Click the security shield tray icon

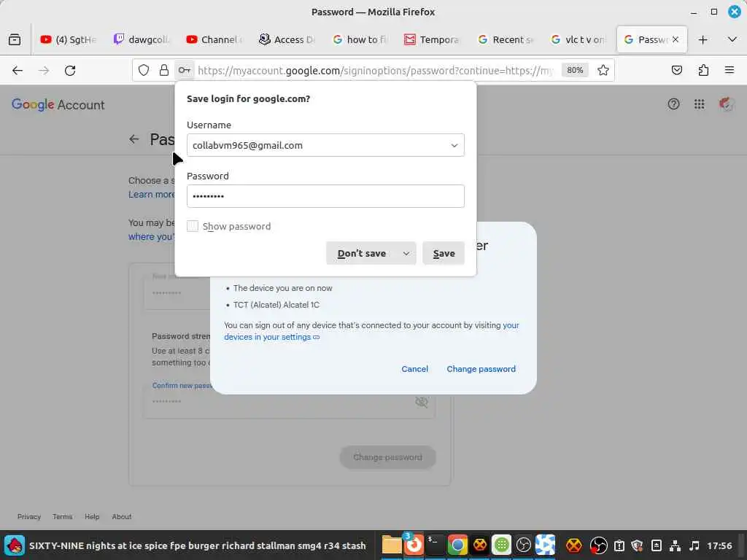coord(637,545)
